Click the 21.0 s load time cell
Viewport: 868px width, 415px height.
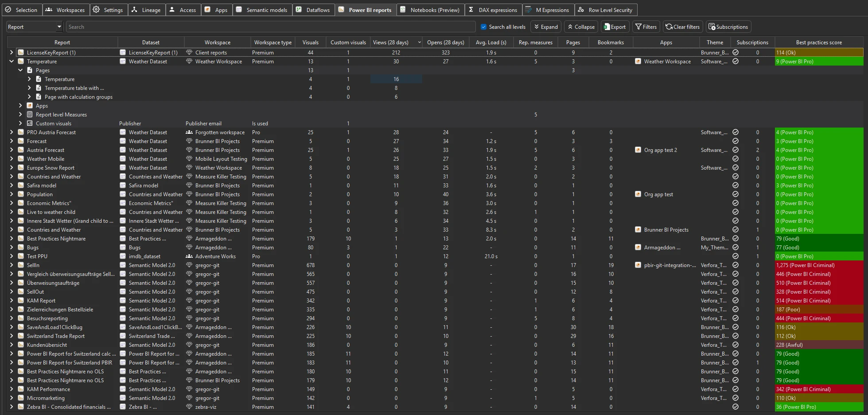click(491, 256)
